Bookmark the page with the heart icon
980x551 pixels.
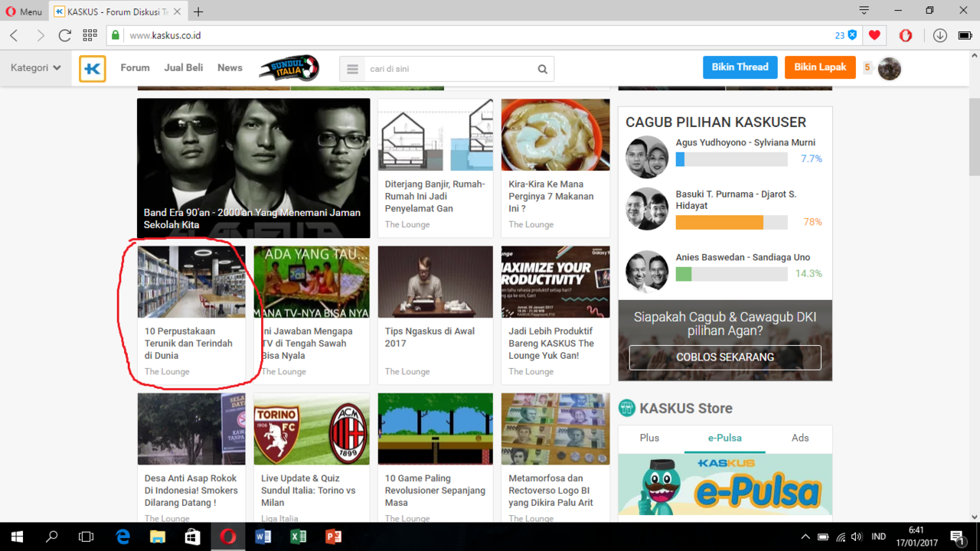tap(874, 35)
